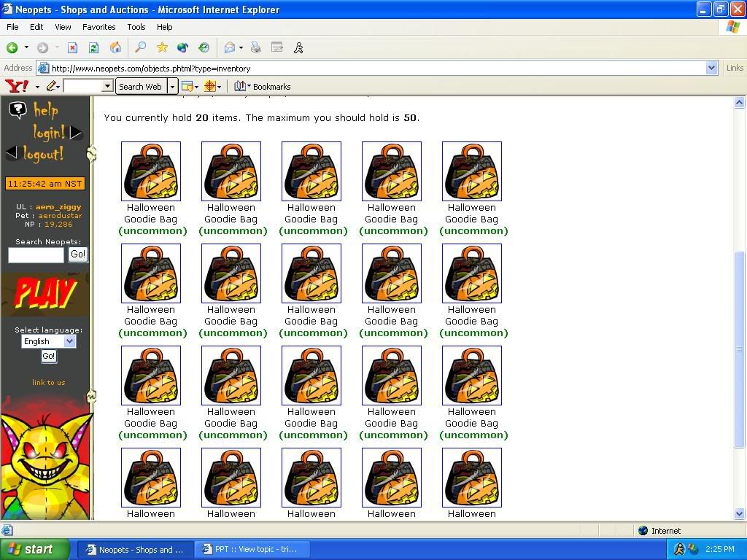Click the 11:25:42 am NST clock display
Viewport: 747px width, 560px height.
coord(45,184)
